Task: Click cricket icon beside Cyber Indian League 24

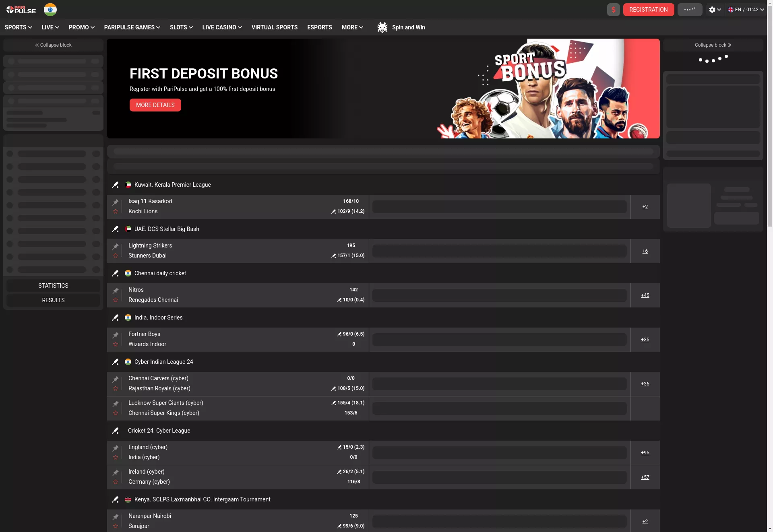Action: [115, 362]
